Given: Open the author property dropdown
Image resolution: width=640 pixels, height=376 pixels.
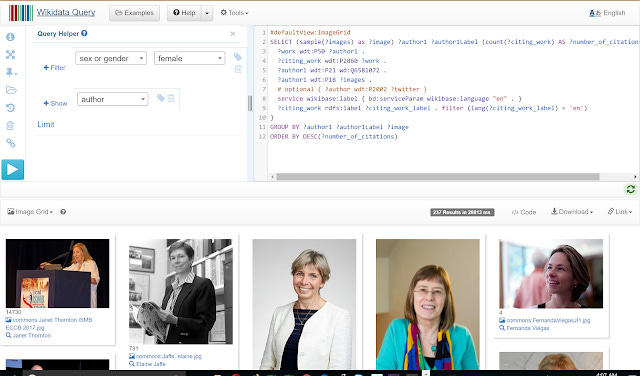Looking at the screenshot, I should 113,99.
